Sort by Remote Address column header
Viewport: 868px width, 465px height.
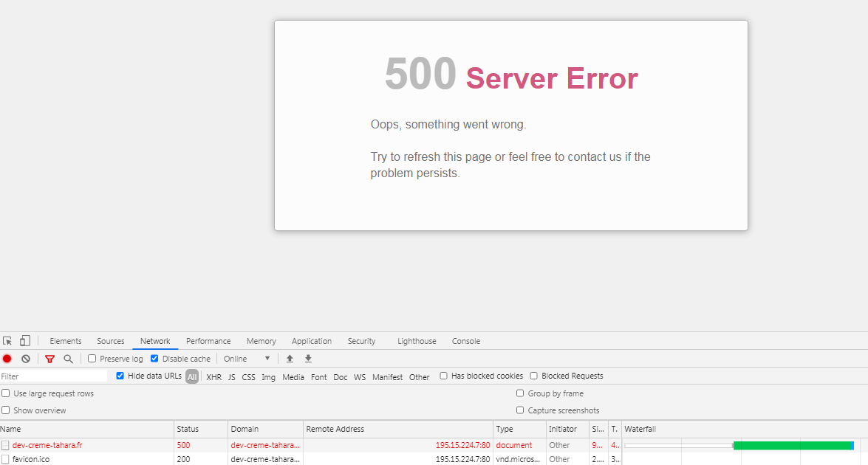point(398,429)
